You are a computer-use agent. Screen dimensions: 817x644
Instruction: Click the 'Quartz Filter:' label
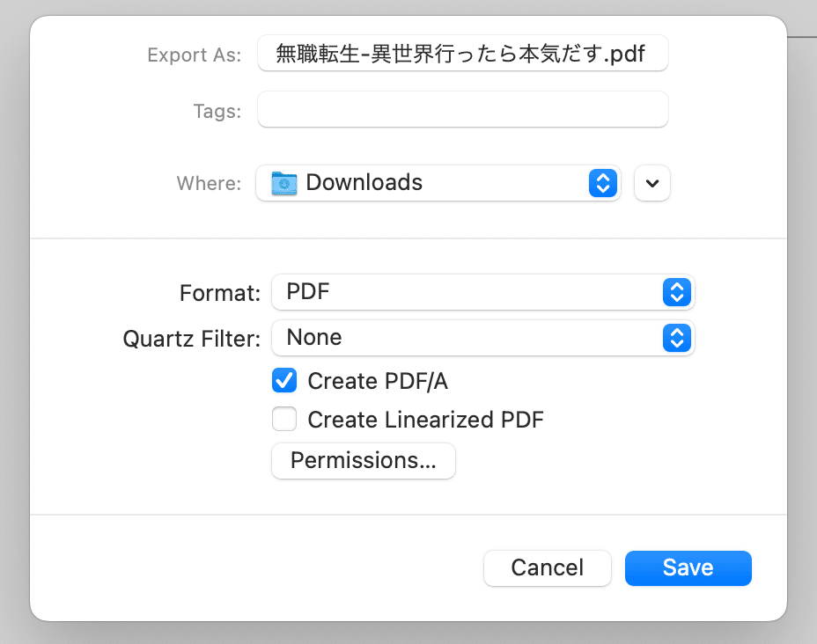click(192, 339)
